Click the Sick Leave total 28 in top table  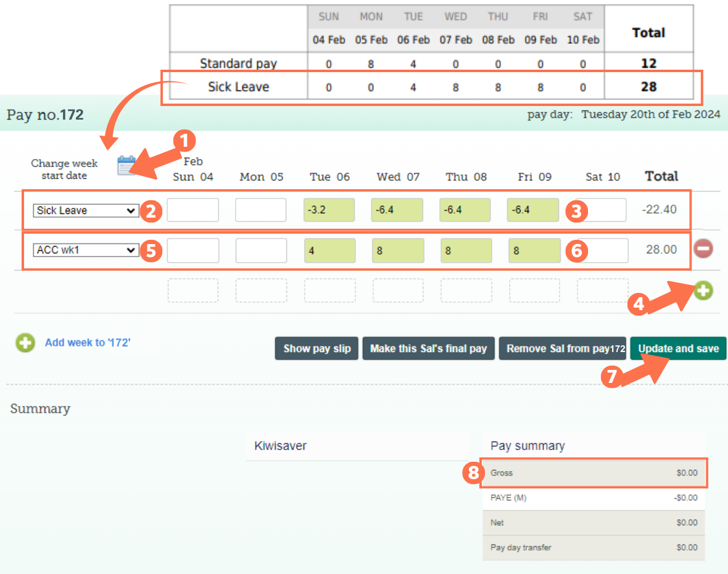(x=648, y=86)
